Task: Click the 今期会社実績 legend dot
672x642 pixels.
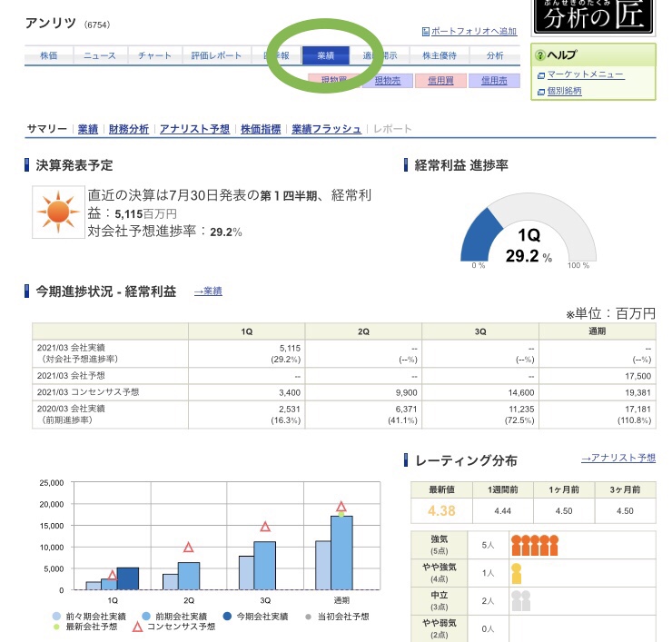Action: [x=228, y=617]
